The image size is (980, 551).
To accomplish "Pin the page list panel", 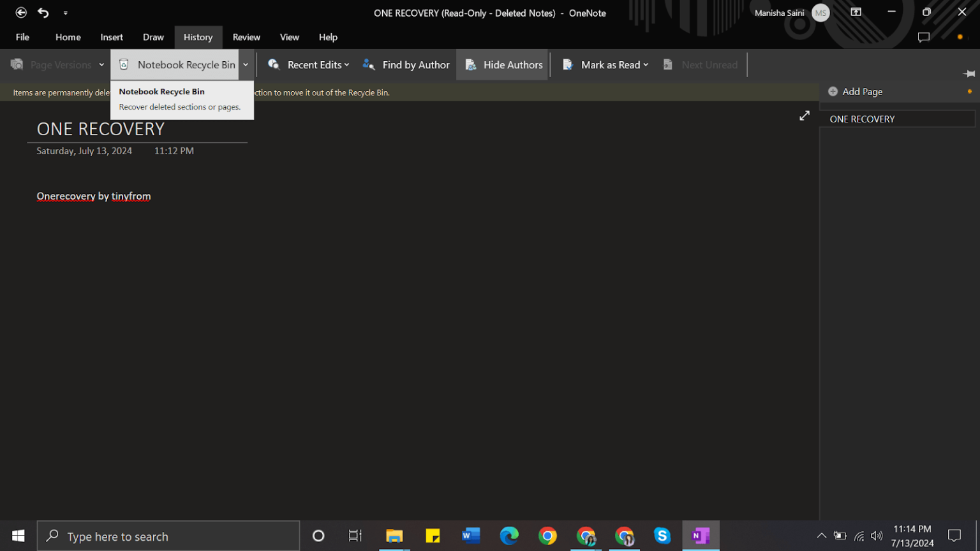I will pyautogui.click(x=970, y=73).
